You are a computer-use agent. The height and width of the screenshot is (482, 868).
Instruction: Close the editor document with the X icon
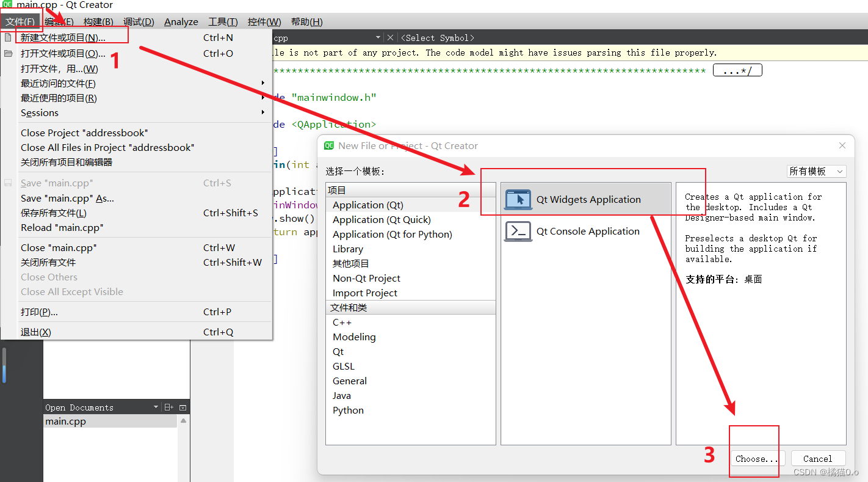coord(391,38)
